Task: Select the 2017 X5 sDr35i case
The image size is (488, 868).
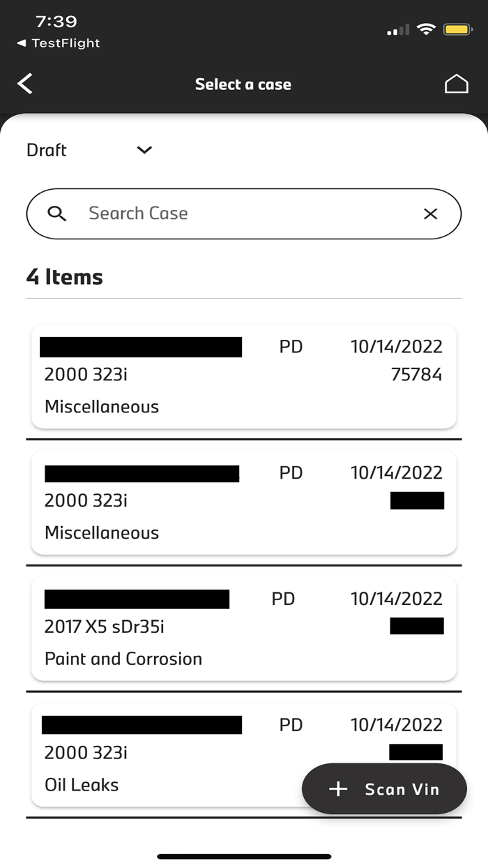Action: click(105, 627)
